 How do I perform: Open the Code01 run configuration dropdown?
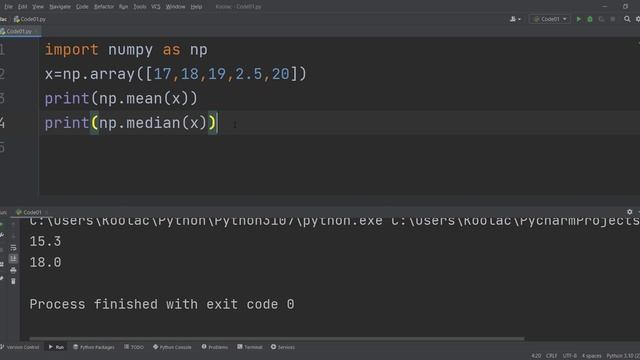550,19
